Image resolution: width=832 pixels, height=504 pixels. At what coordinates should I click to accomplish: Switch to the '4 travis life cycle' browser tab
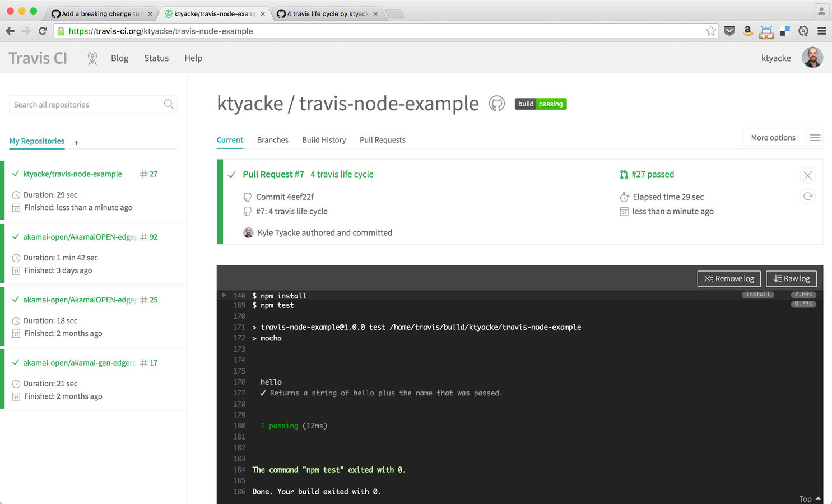(328, 14)
